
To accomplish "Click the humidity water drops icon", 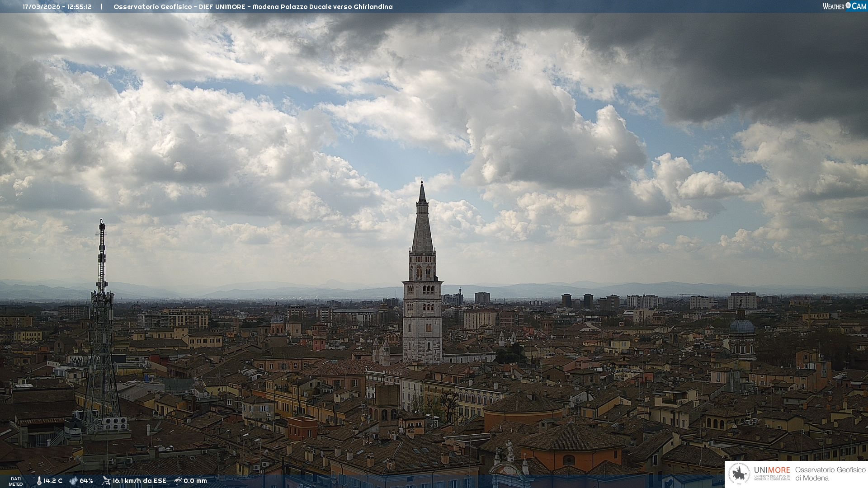I will click(73, 481).
